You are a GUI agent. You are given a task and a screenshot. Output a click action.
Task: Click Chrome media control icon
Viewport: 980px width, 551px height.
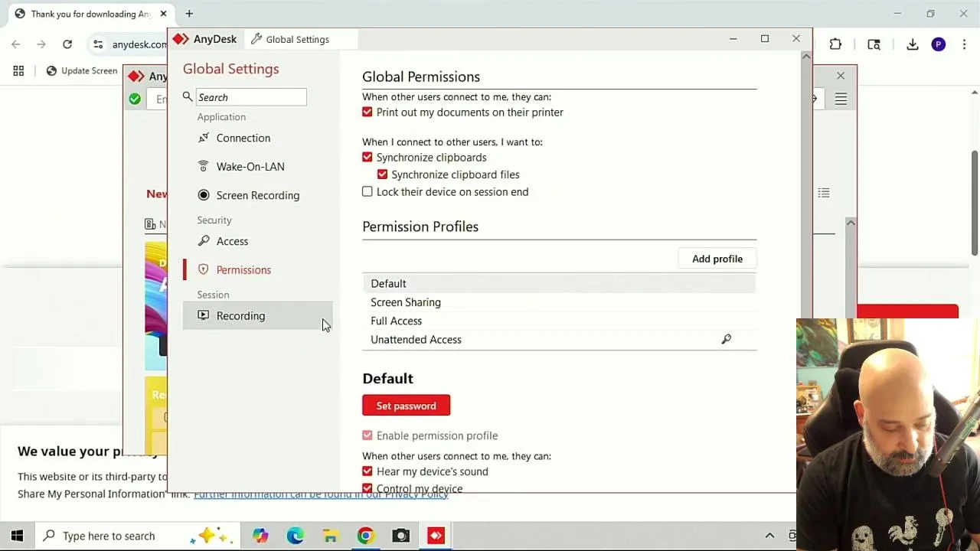(874, 44)
